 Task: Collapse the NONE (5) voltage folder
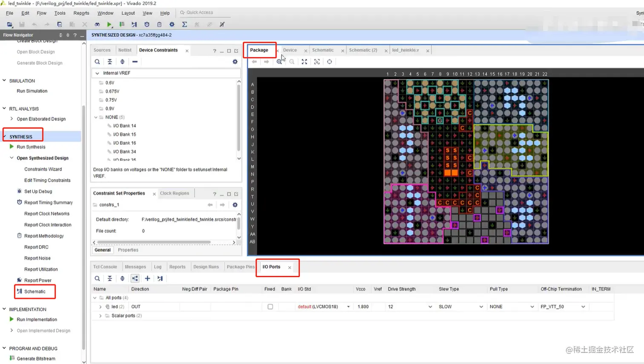[96, 117]
